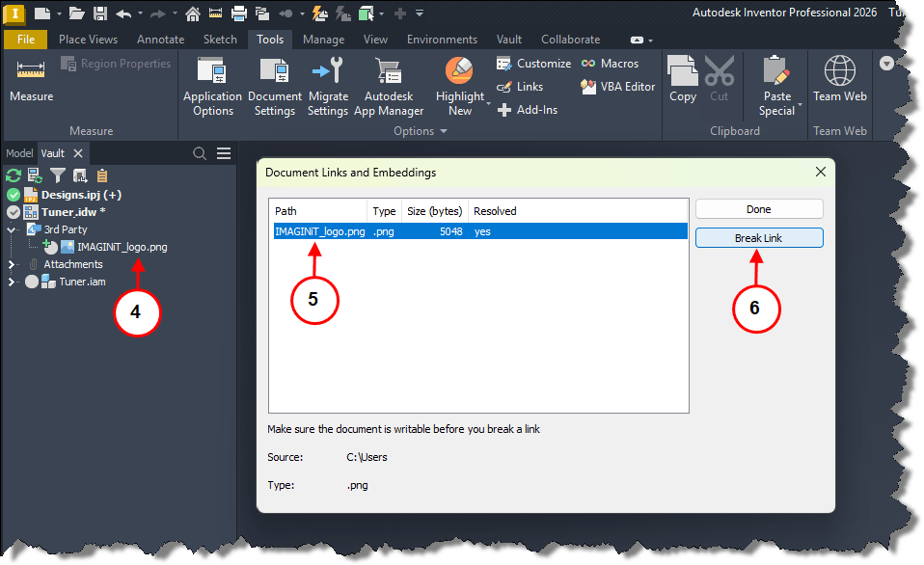Open the New document dropdown arrow

[60, 13]
